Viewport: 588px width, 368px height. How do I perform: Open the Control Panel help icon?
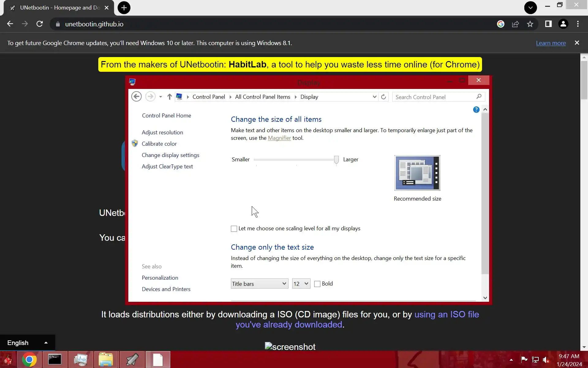476,110
